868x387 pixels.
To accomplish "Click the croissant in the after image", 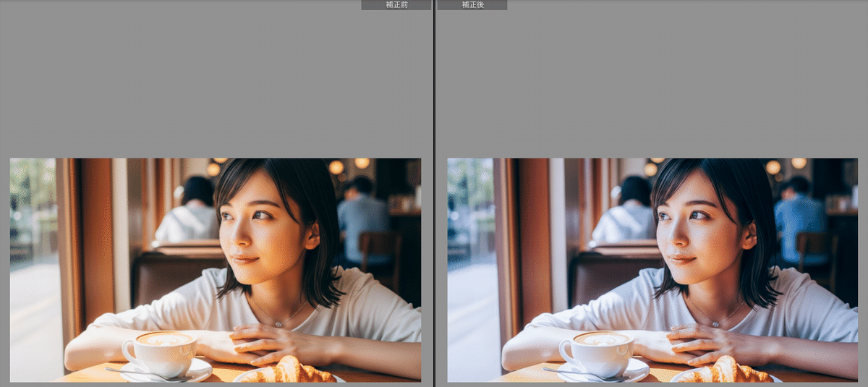I will pos(727,371).
